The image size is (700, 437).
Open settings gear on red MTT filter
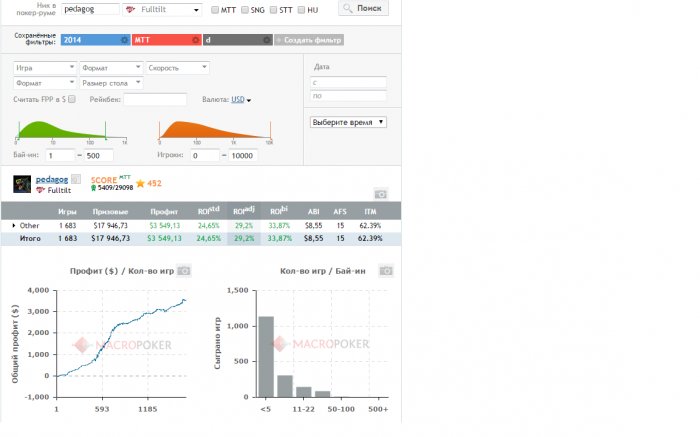point(196,40)
